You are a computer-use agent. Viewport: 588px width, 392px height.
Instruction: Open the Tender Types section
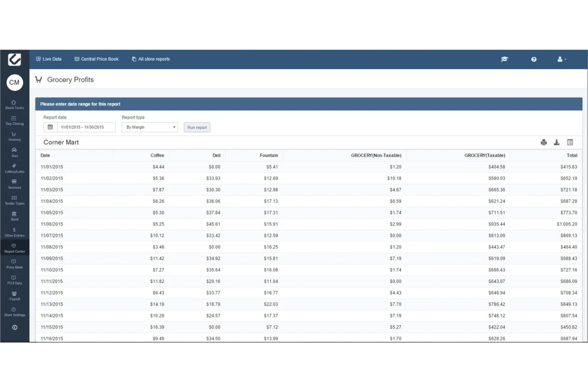tap(14, 200)
